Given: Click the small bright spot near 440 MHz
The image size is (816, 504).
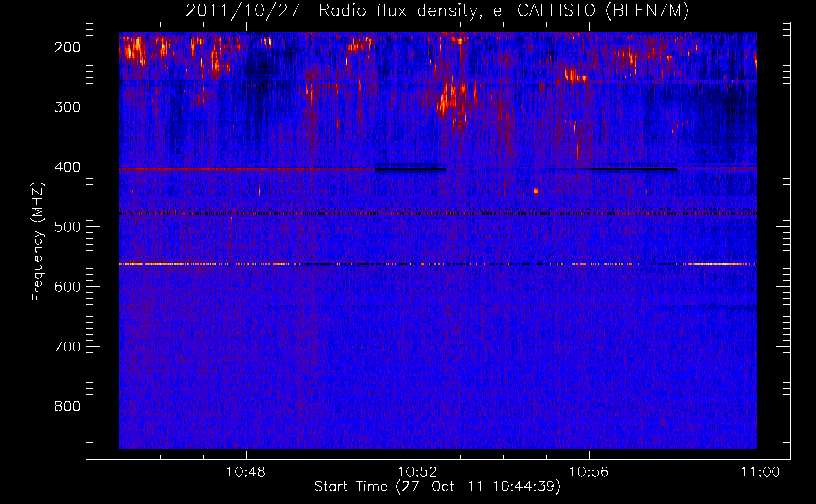Looking at the screenshot, I should point(536,191).
